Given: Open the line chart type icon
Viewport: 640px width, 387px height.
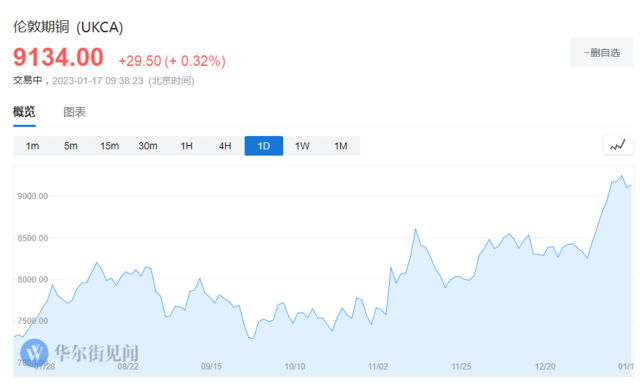Looking at the screenshot, I should (618, 145).
